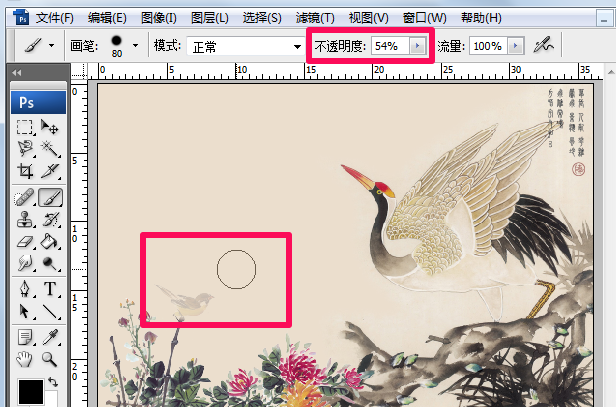
Task: Select the Zoom tool
Action: tap(50, 359)
